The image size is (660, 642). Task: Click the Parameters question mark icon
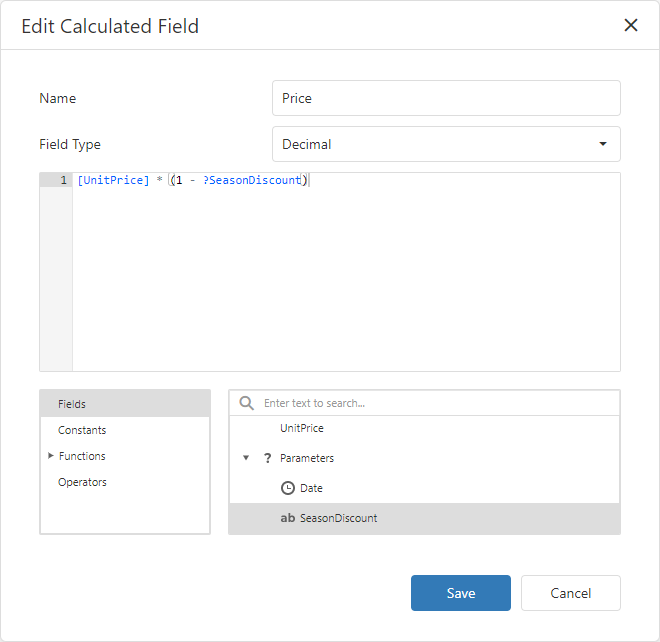pos(267,458)
